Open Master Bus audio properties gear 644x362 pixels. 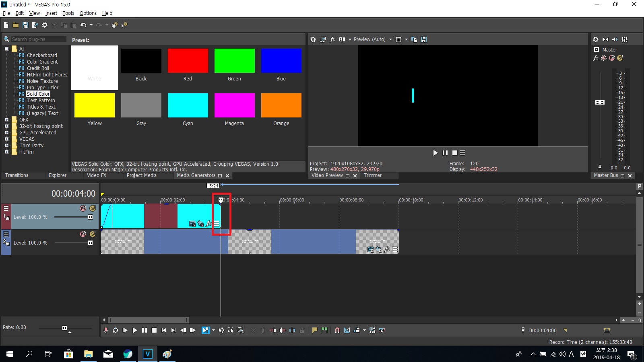[x=596, y=39]
